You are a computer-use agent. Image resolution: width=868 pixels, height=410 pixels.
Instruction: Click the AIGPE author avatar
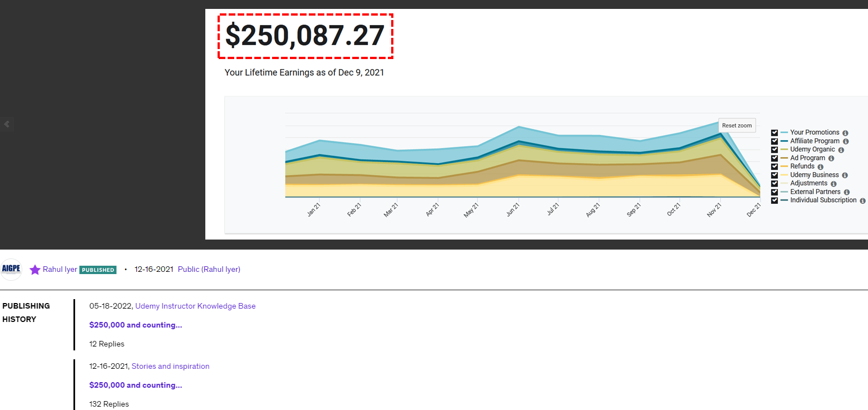click(11, 270)
